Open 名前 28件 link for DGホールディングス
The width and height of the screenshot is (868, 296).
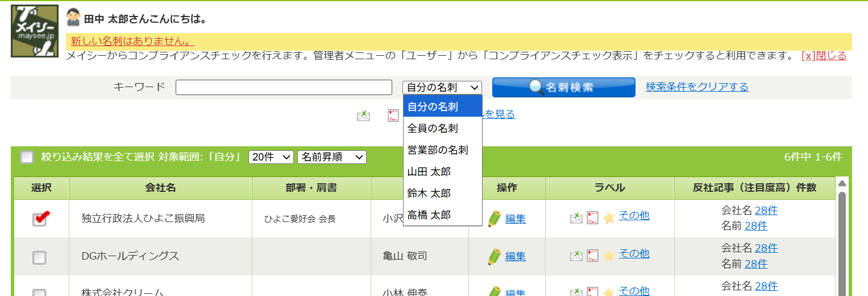756,264
